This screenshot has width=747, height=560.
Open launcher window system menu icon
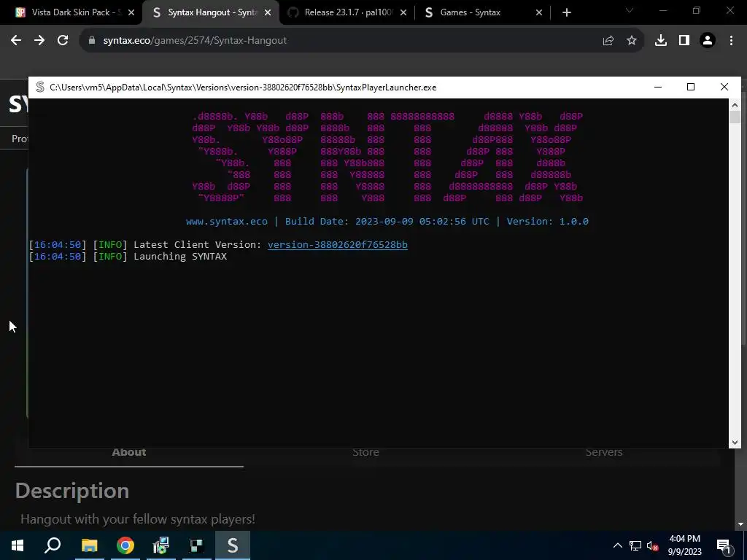[40, 87]
